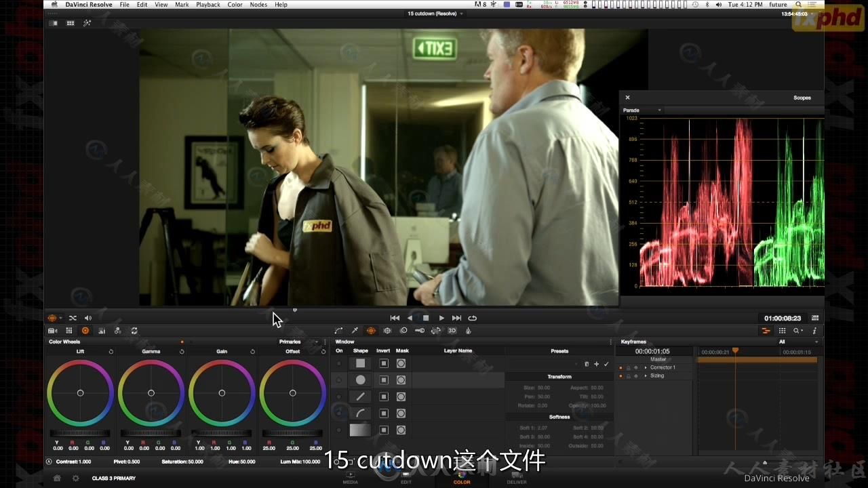Open the Camera Raw palette
The image size is (868, 488).
pos(53,331)
